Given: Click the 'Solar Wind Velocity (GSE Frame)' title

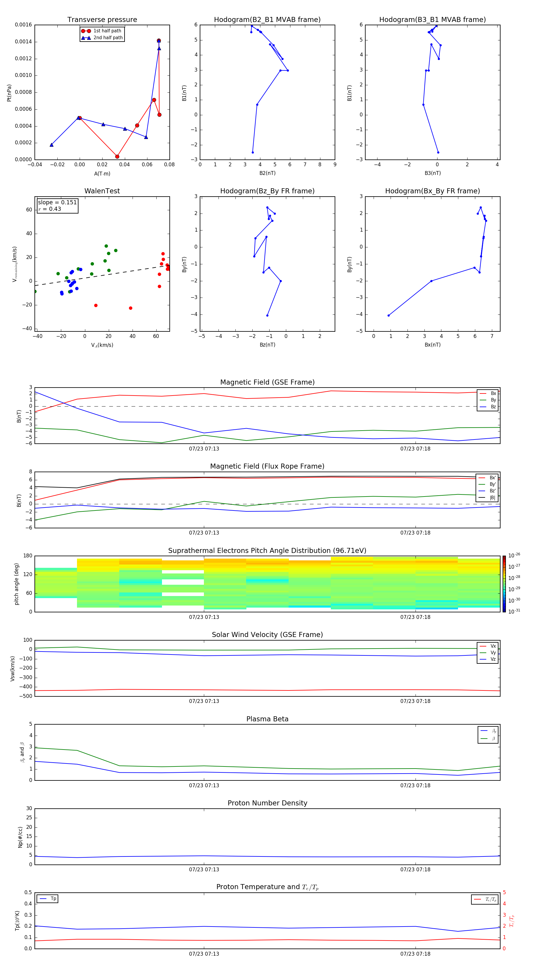Looking at the screenshot, I should point(267,635).
